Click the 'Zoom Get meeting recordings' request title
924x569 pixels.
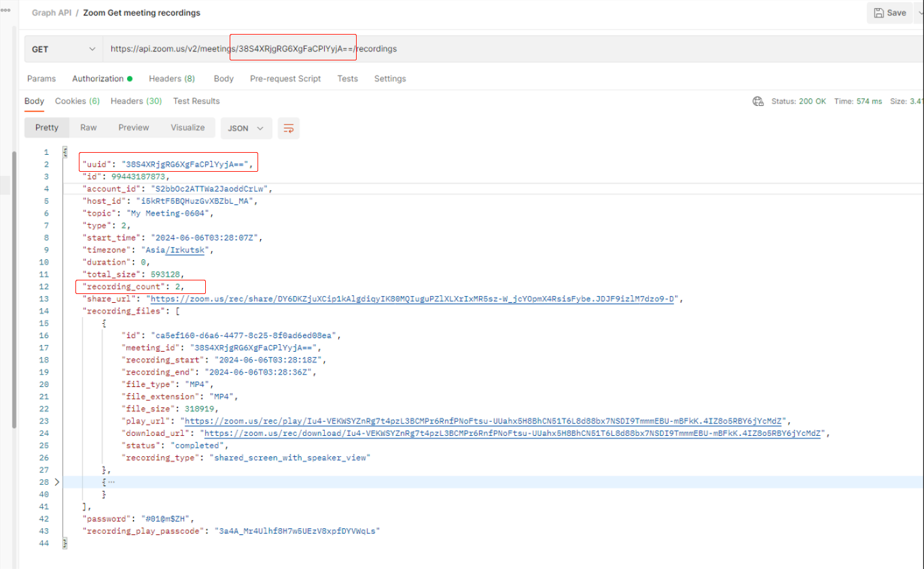141,13
